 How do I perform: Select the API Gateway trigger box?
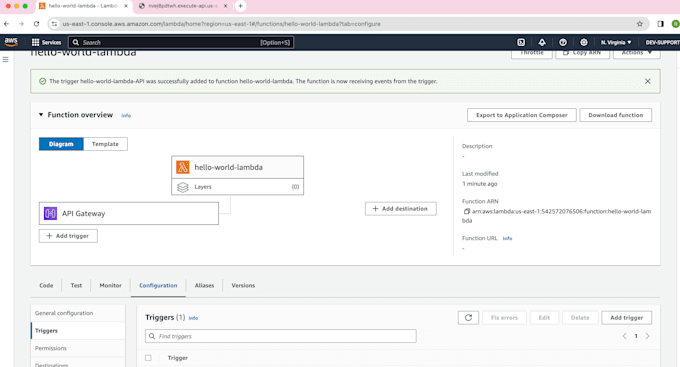click(129, 213)
